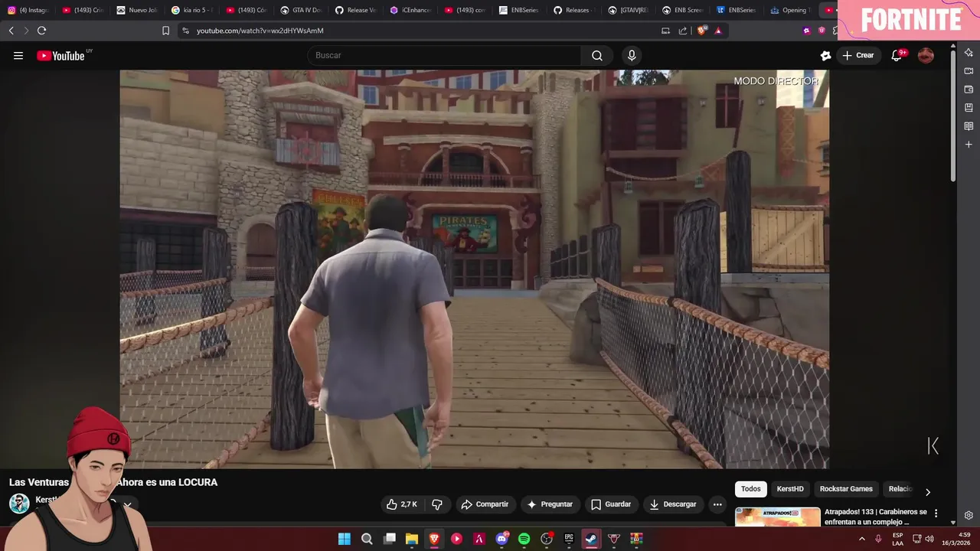Select the Todos filter chip

(x=751, y=489)
